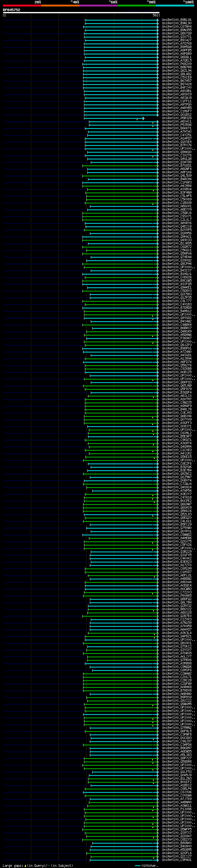Select hit label UniRef100_Q2GFL6
The height and width of the screenshot is (868, 197).
click(x=177, y=853)
